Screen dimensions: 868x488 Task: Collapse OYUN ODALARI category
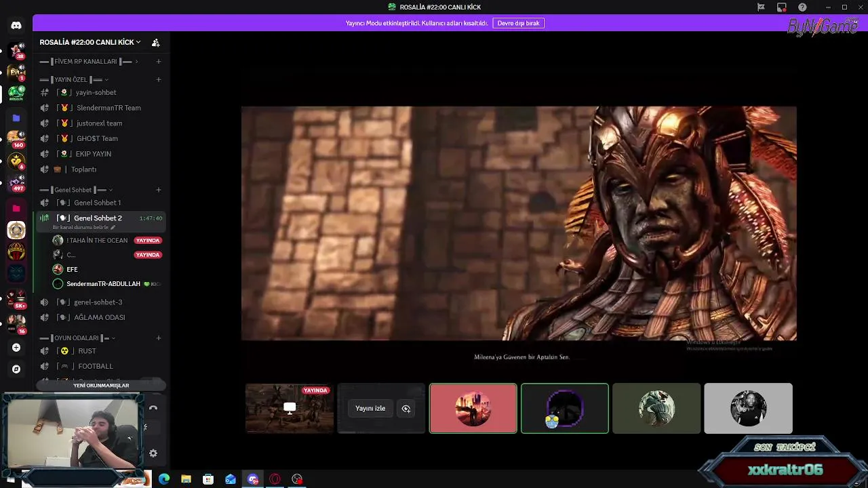coord(78,338)
